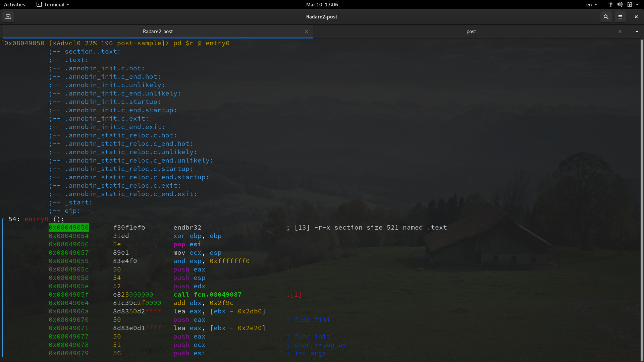
Task: Open the en input language dropdown
Action: click(592, 5)
